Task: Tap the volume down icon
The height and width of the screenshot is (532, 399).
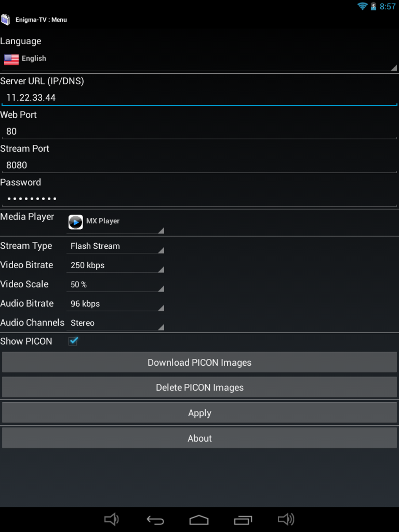Action: coord(111,520)
